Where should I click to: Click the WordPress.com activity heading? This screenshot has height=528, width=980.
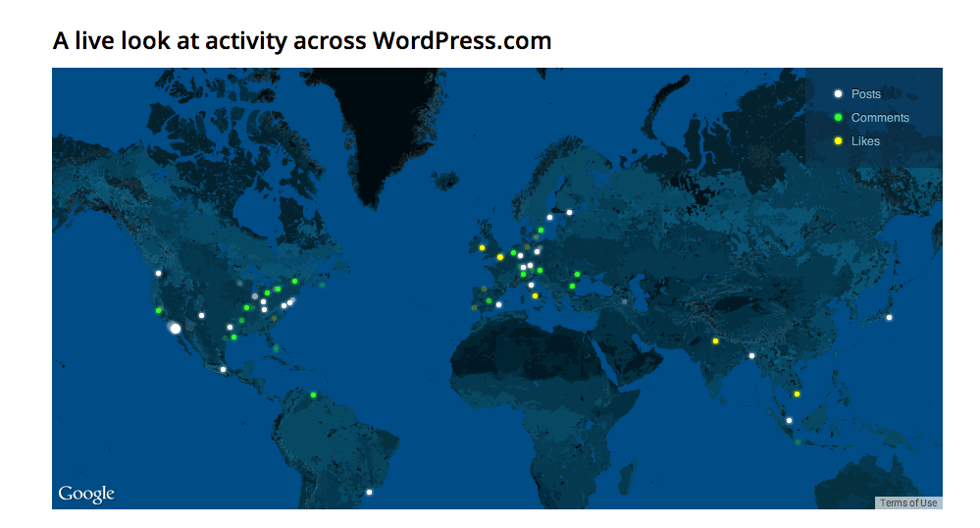[302, 40]
